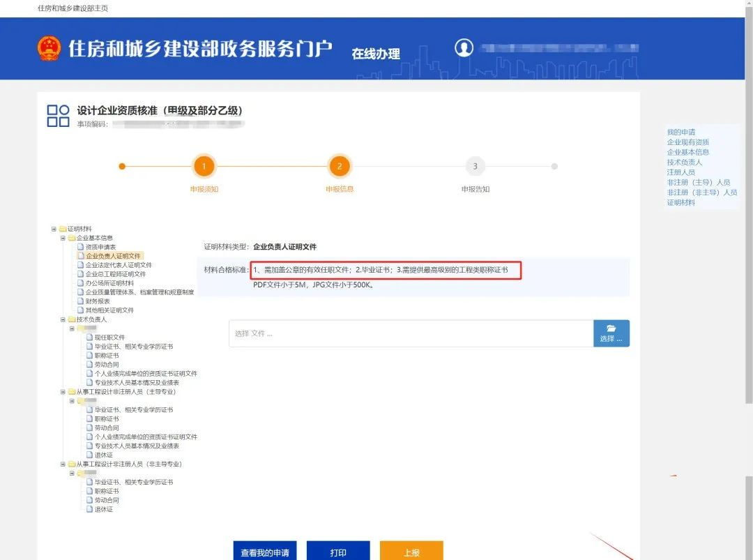Click the four-square grid icon beside the title
The height and width of the screenshot is (560, 753).
(x=58, y=116)
